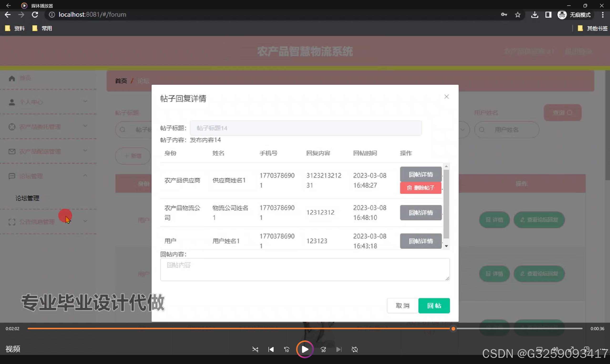
Task: Skip back 10 seconds
Action: click(x=287, y=349)
